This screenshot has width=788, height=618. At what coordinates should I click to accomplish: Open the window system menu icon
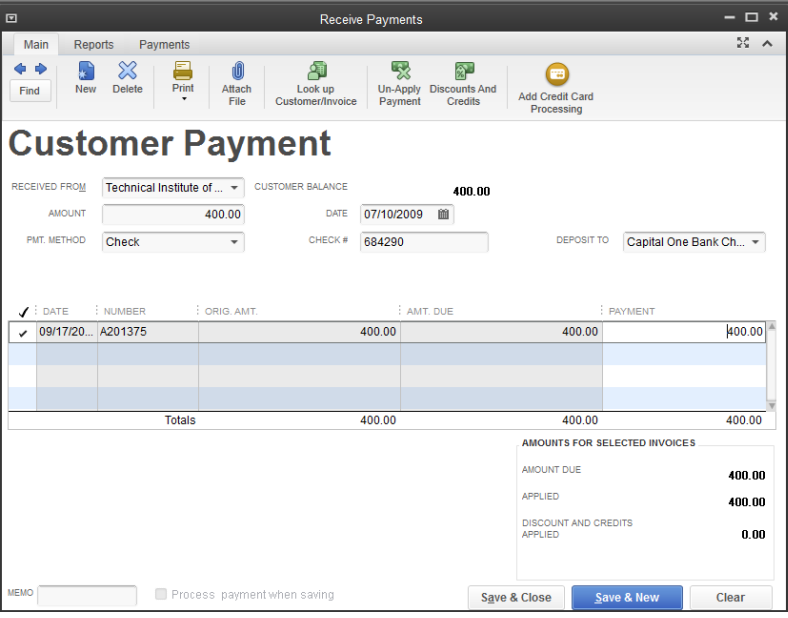coord(11,19)
